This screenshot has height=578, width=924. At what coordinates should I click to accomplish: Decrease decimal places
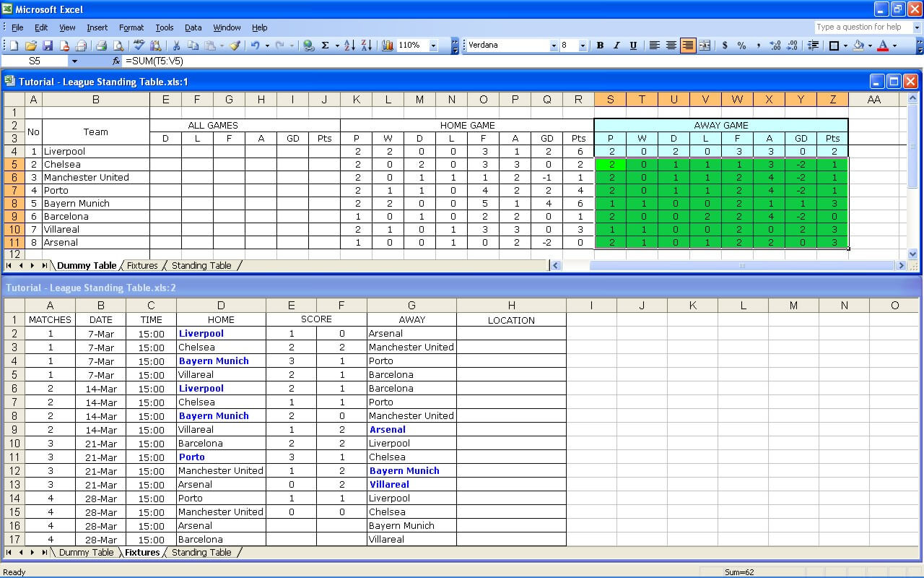[792, 46]
